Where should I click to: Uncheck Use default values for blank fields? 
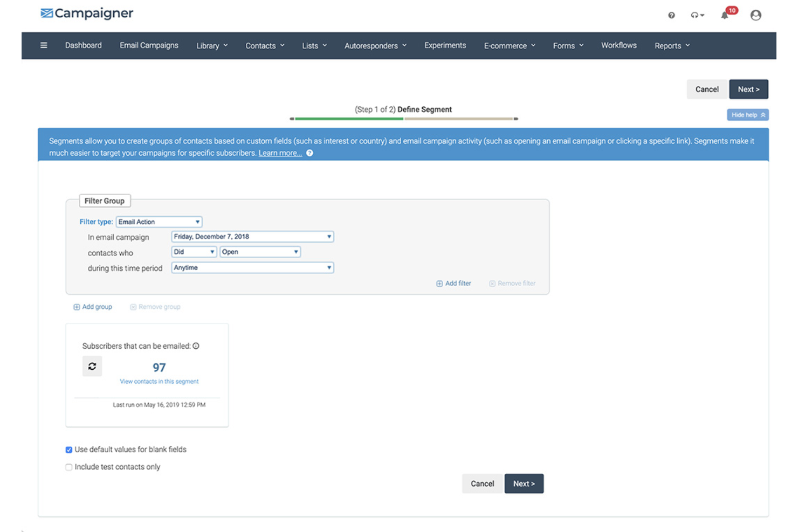[x=68, y=449]
